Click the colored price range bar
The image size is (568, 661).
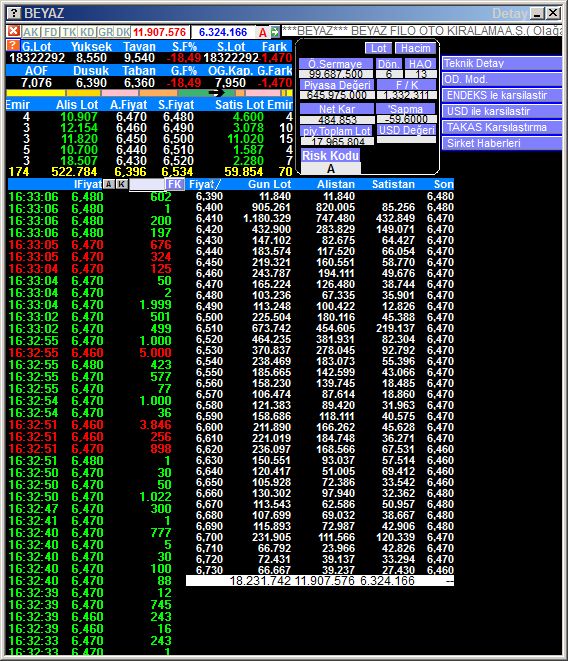(149, 93)
